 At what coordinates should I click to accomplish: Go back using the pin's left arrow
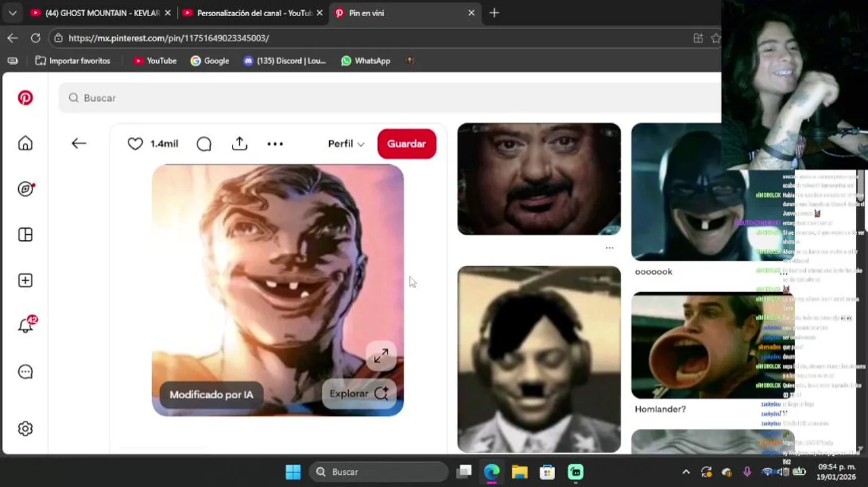point(79,143)
